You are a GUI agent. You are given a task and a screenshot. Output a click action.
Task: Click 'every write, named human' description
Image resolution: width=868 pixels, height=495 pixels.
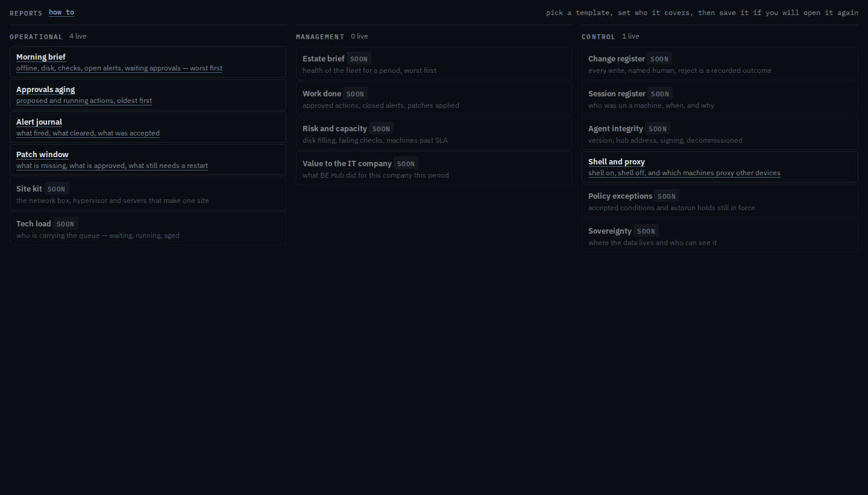(x=680, y=70)
